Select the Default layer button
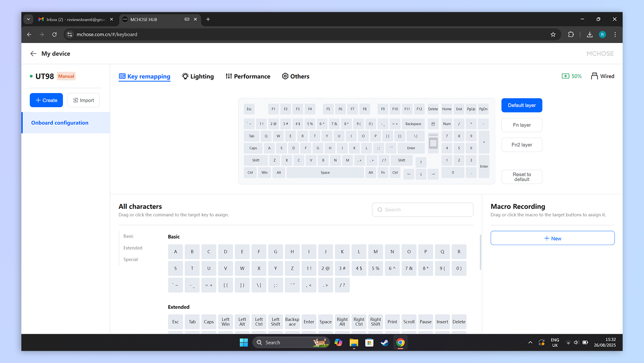The height and width of the screenshot is (363, 644). 522,105
